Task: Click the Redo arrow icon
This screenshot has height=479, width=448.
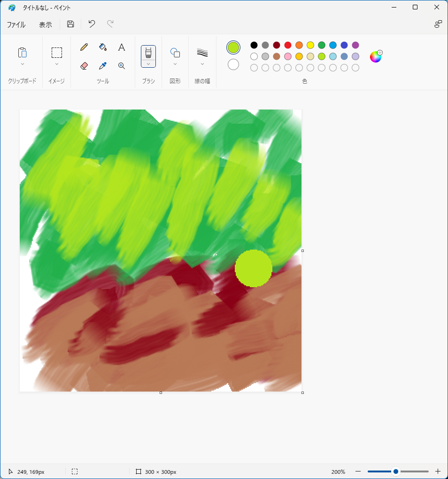Action: click(110, 24)
